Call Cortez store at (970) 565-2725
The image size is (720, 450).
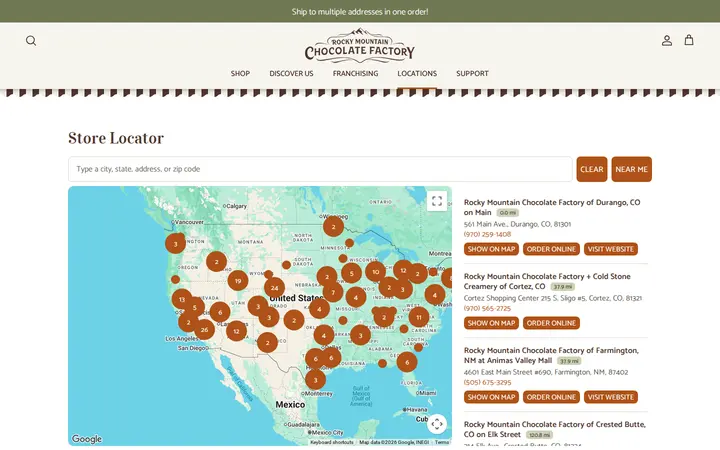(487, 308)
